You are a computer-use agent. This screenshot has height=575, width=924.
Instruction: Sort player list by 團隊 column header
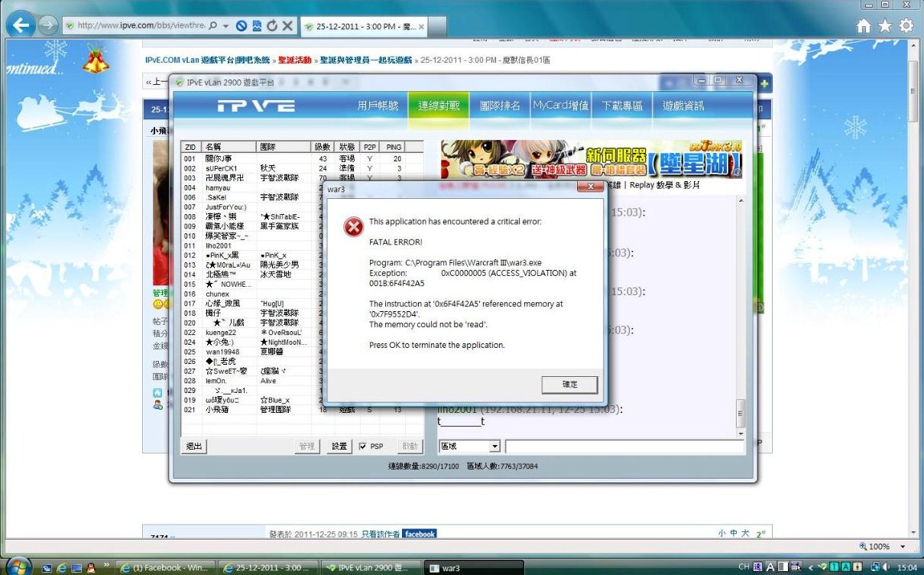click(x=284, y=147)
